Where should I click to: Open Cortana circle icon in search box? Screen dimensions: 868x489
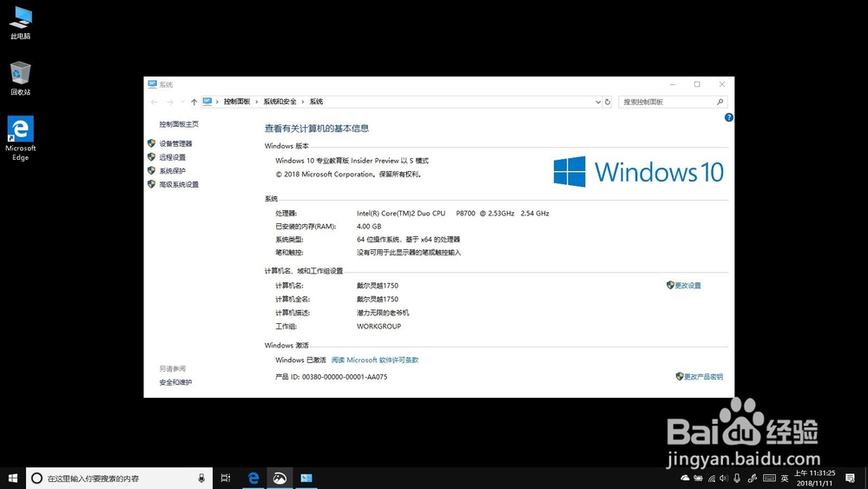tap(36, 478)
